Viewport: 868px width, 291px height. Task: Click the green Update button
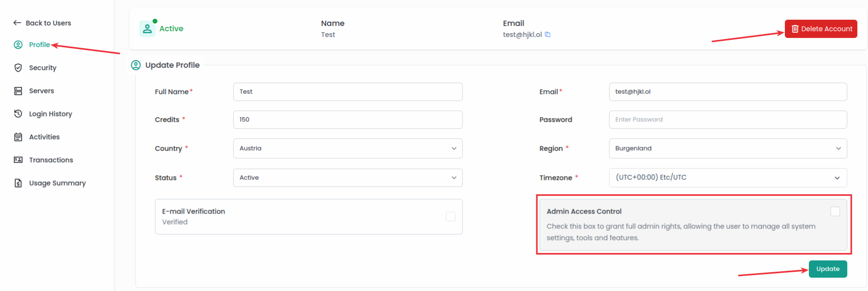click(827, 269)
